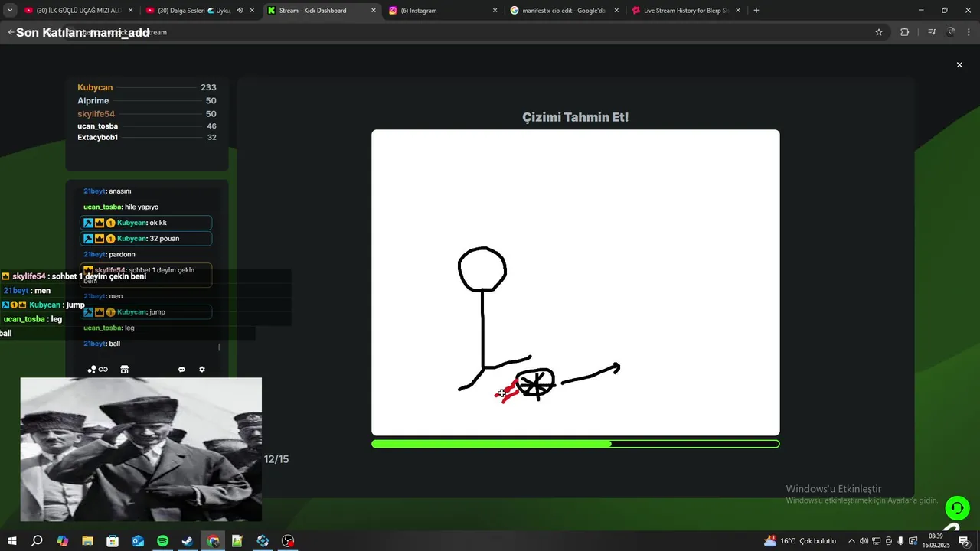This screenshot has height=551, width=980.
Task: Click the Atatürk video thumbnail overlay
Action: (x=141, y=449)
